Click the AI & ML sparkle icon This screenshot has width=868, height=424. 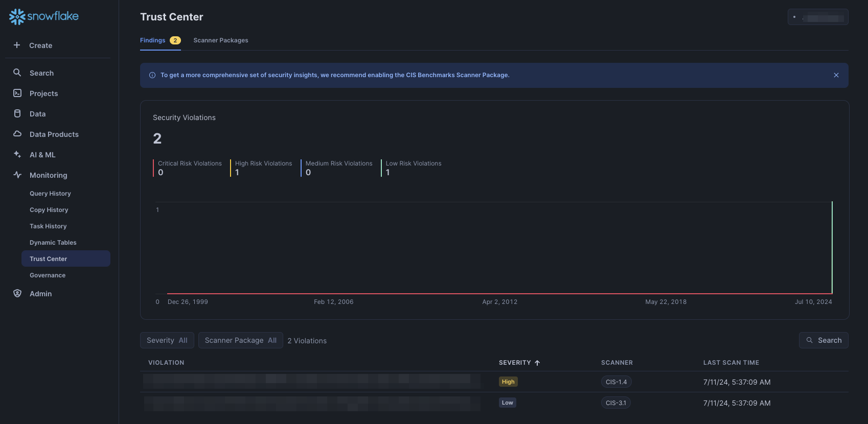click(17, 154)
